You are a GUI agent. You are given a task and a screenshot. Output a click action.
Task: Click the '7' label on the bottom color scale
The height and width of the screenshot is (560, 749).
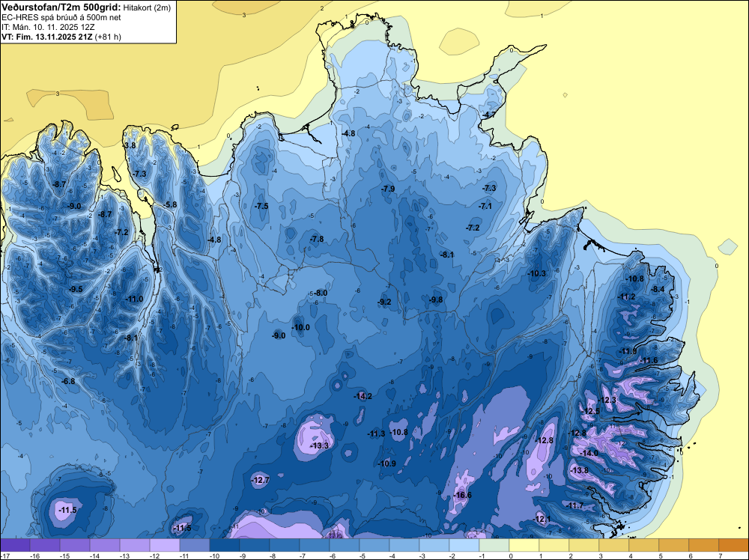(721, 556)
